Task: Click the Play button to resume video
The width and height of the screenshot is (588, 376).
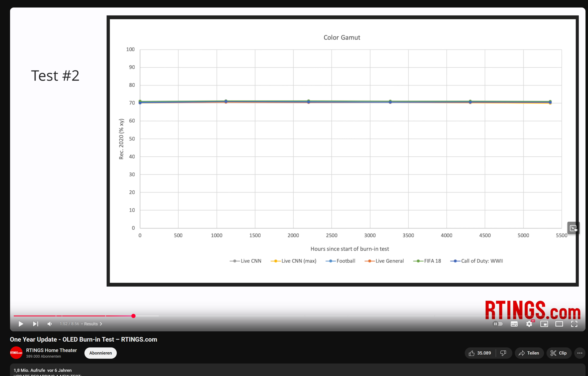Action: click(21, 324)
